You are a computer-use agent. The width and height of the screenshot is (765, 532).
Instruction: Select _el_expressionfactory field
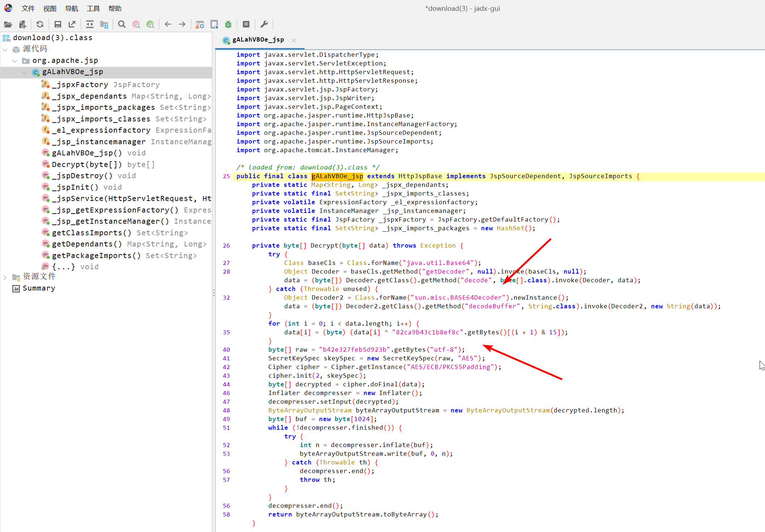[x=131, y=130]
